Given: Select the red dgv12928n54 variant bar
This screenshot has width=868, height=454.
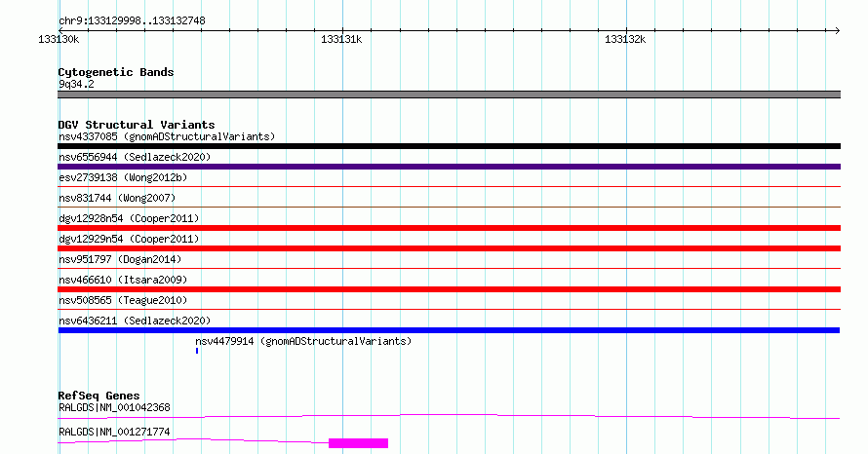Looking at the screenshot, I should (x=449, y=228).
